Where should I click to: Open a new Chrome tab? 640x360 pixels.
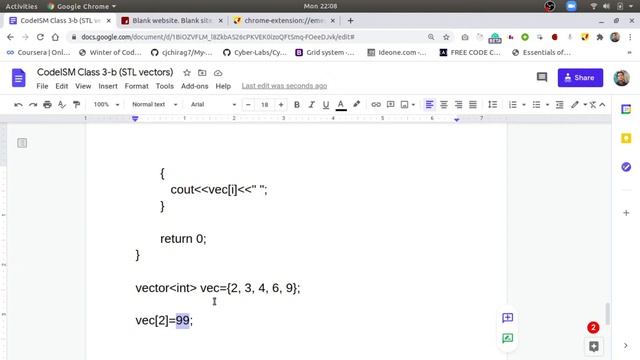pyautogui.click(x=350, y=20)
